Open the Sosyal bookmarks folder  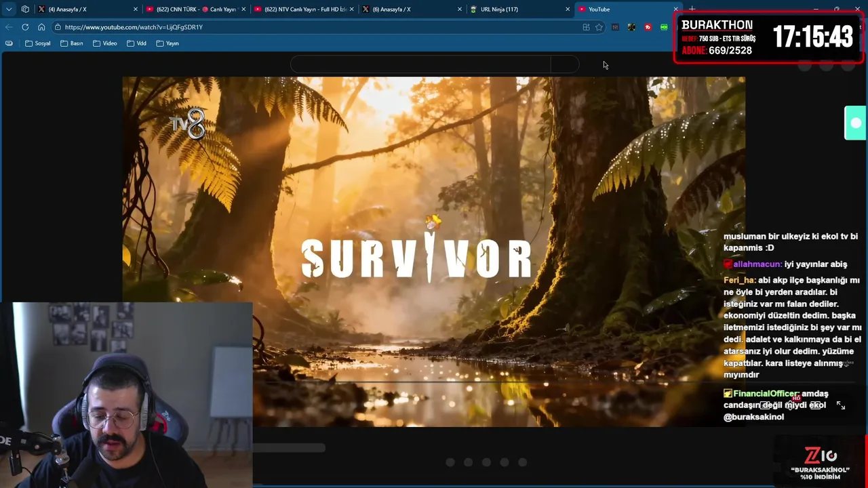pos(38,43)
